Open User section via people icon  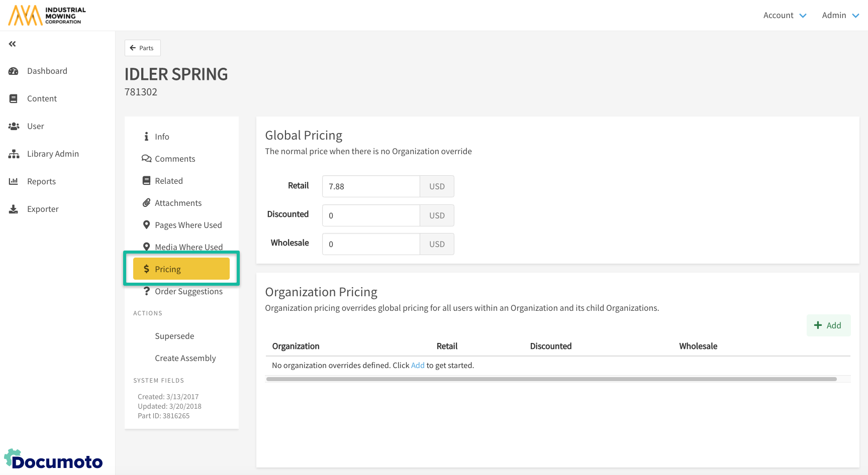tap(14, 127)
